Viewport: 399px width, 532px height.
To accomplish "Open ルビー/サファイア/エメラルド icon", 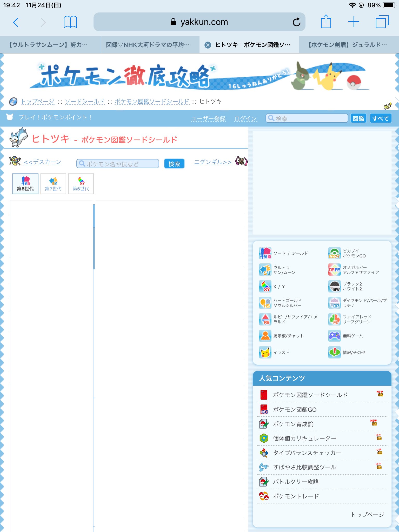I will pos(265,319).
